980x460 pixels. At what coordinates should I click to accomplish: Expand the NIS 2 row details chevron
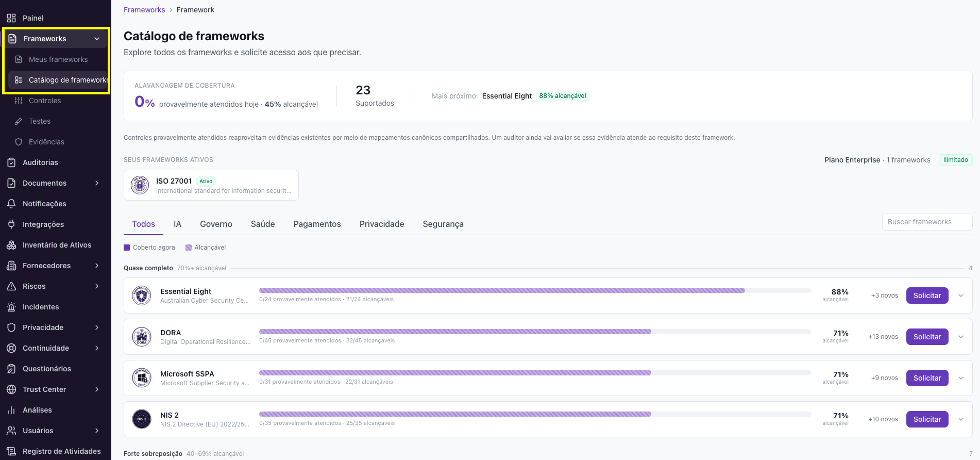961,419
